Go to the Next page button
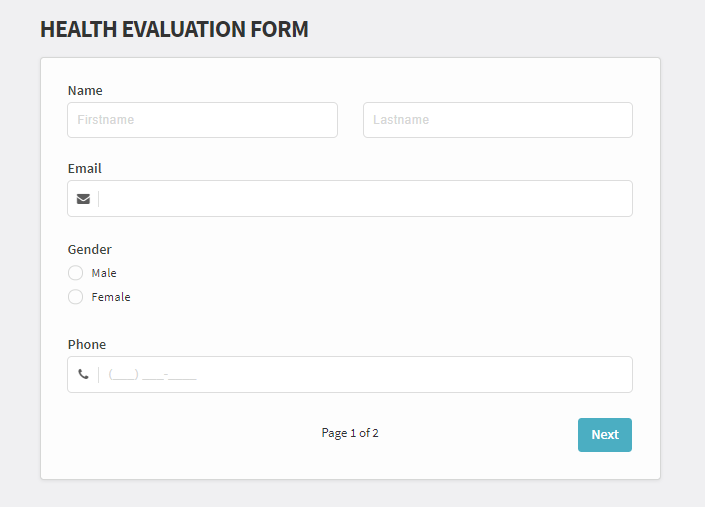 (x=605, y=435)
